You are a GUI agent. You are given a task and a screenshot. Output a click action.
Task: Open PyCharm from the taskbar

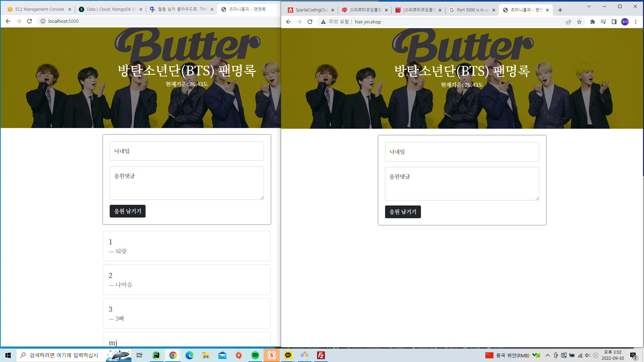156,355
